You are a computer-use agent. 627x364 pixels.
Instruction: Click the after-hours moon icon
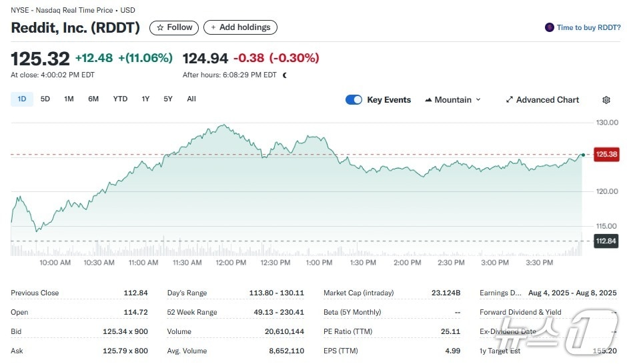pos(285,75)
